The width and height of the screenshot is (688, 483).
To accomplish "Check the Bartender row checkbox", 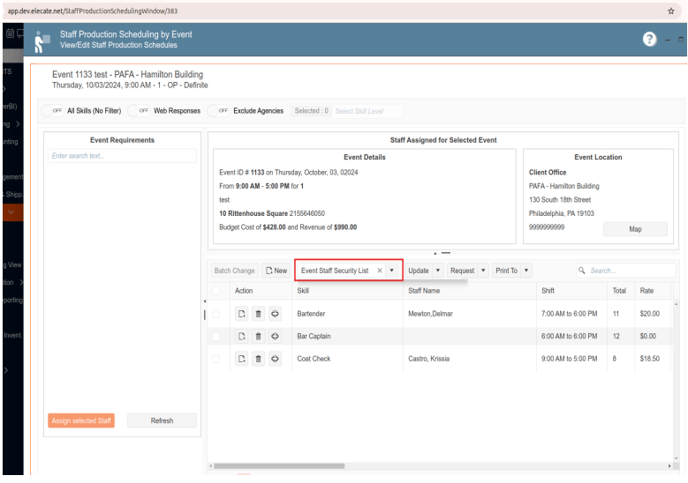I will [217, 314].
